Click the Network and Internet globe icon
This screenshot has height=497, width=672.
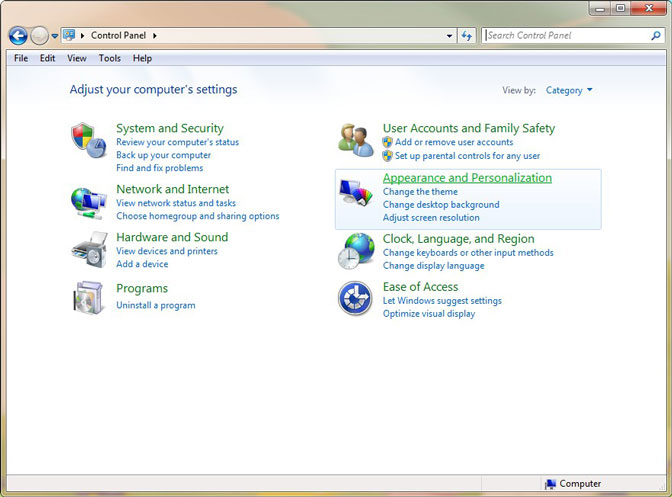coord(89,203)
